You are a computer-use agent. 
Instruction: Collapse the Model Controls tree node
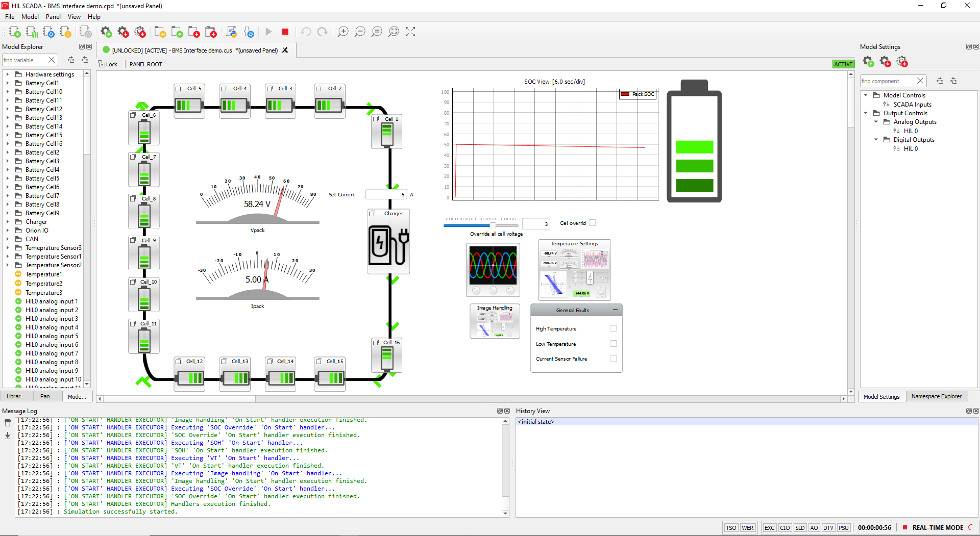[865, 95]
